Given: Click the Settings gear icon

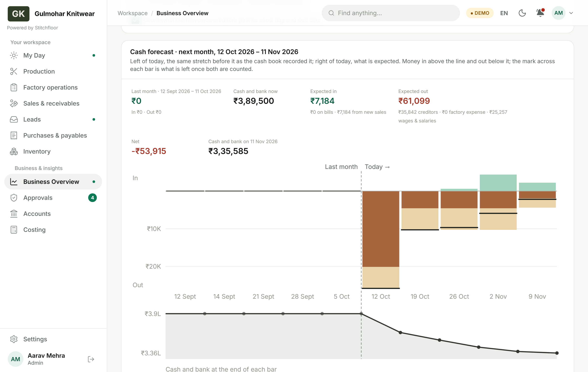Looking at the screenshot, I should (x=14, y=339).
